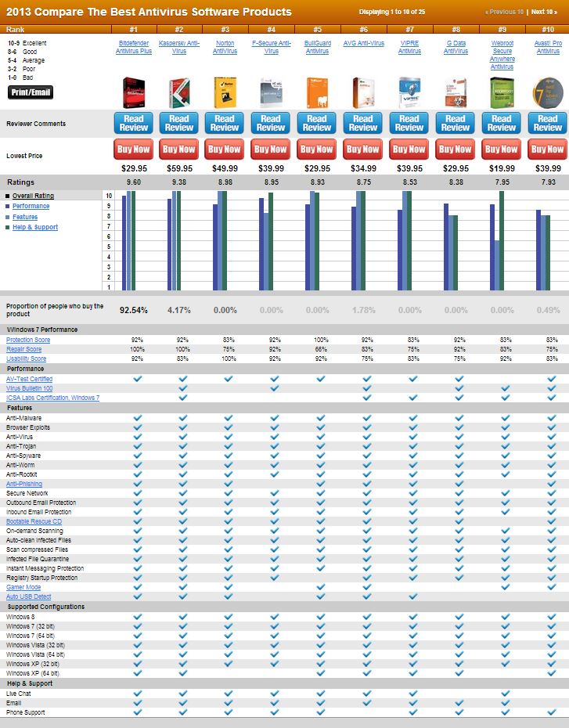Open Webroot Secure Anywhere AntiVirus link
Image resolution: width=569 pixels, height=728 pixels.
(x=502, y=55)
